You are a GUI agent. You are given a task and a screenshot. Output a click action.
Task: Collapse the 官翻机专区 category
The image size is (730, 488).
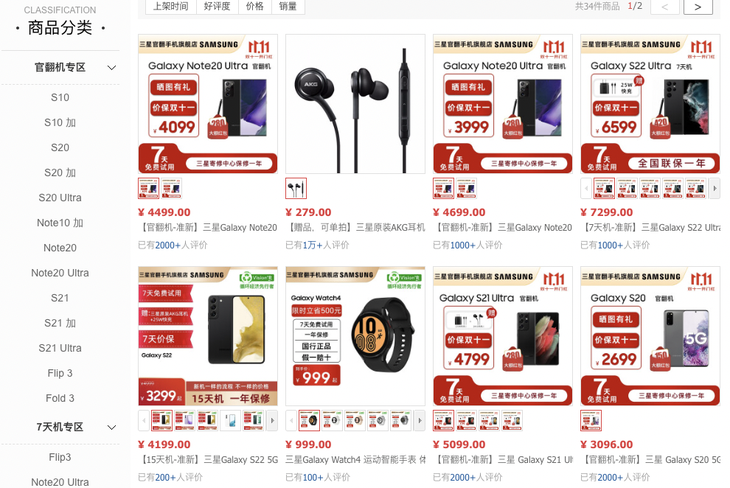point(112,68)
